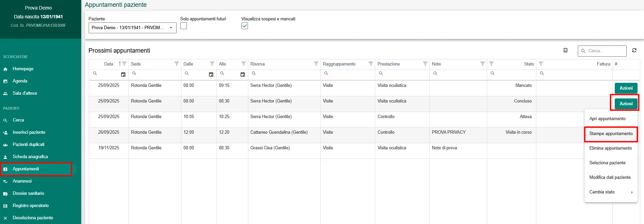Click the export icon above the appointments table
644x224 pixels.
pyautogui.click(x=565, y=50)
